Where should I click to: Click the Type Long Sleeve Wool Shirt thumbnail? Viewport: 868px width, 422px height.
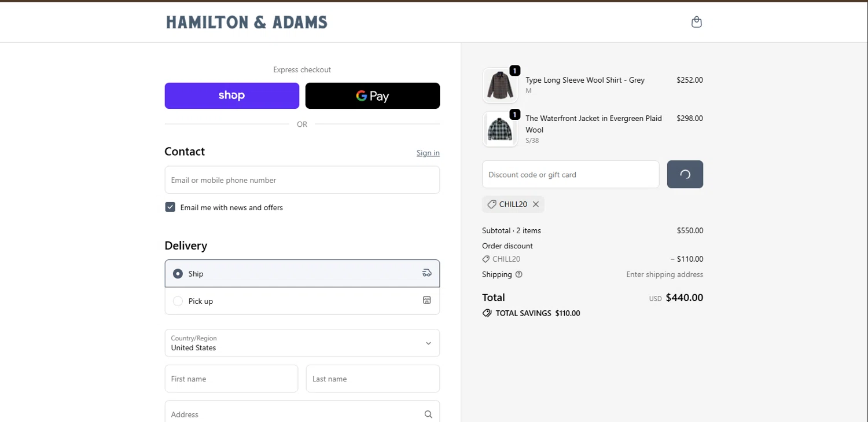tap(500, 85)
